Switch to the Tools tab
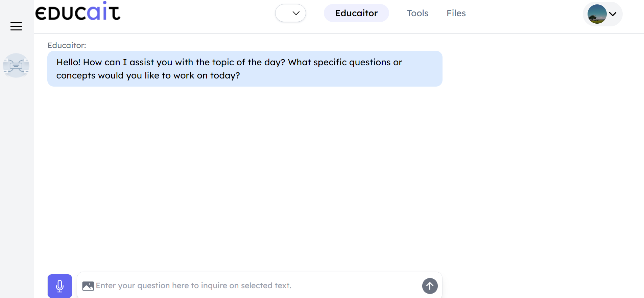The image size is (644, 298). (418, 13)
